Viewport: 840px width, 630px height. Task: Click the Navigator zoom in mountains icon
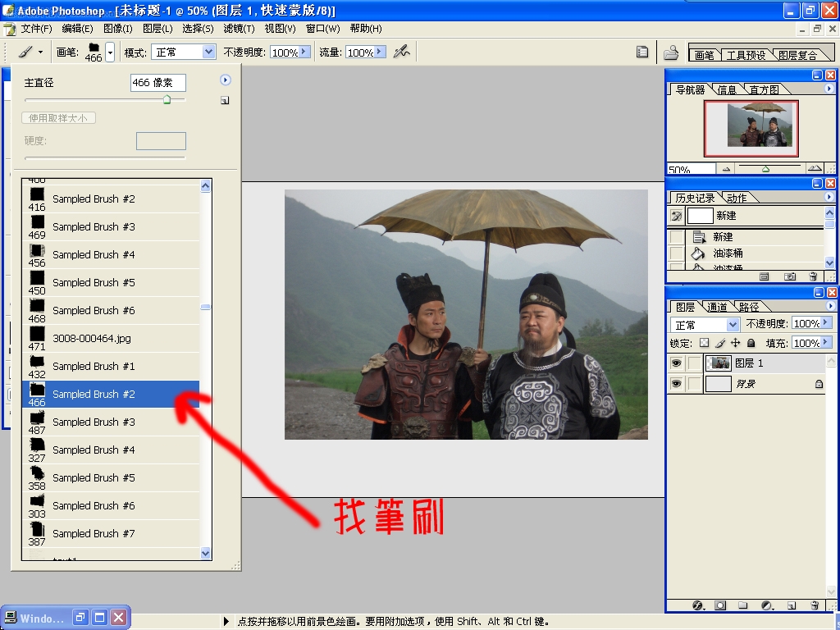point(815,168)
